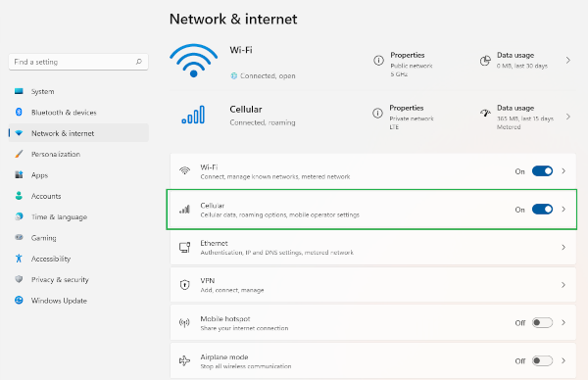The height and width of the screenshot is (380, 588).
Task: Click the Mobile hotspot broadcast icon
Action: coord(184,322)
